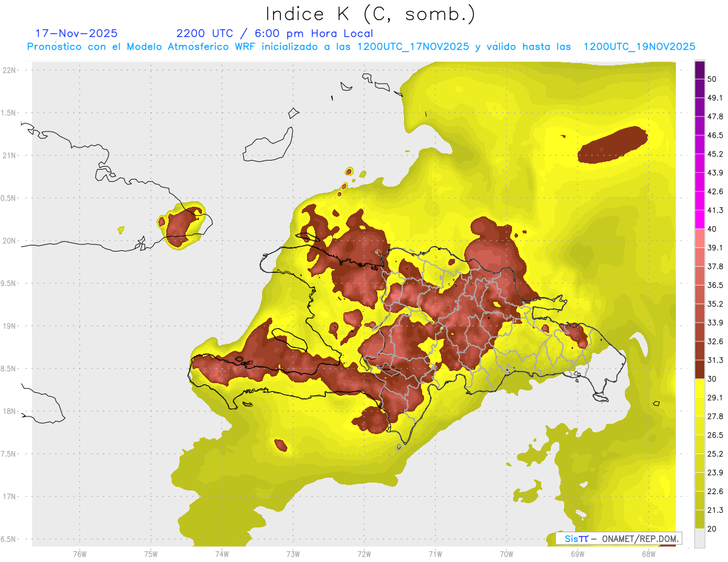Viewport: 728px width, 562px height.
Task: Click the '73W' longitude label
Action: [x=293, y=554]
